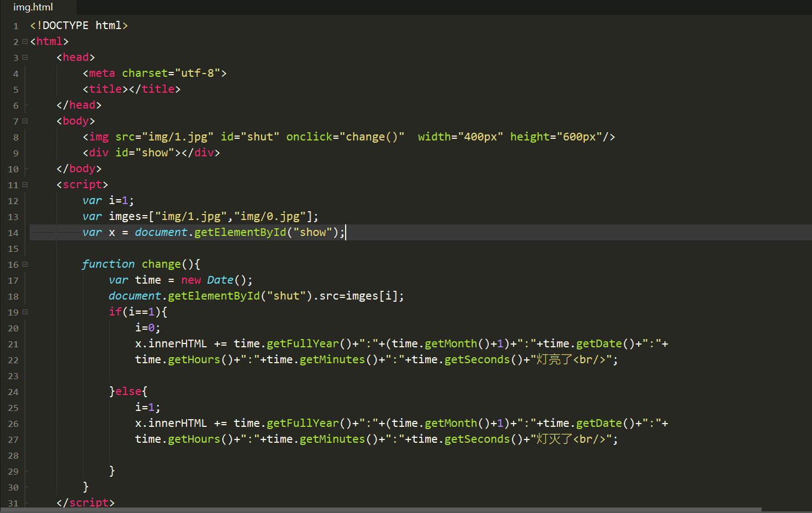Click line number 23 in the gutter
812x513 pixels.
[x=13, y=376]
